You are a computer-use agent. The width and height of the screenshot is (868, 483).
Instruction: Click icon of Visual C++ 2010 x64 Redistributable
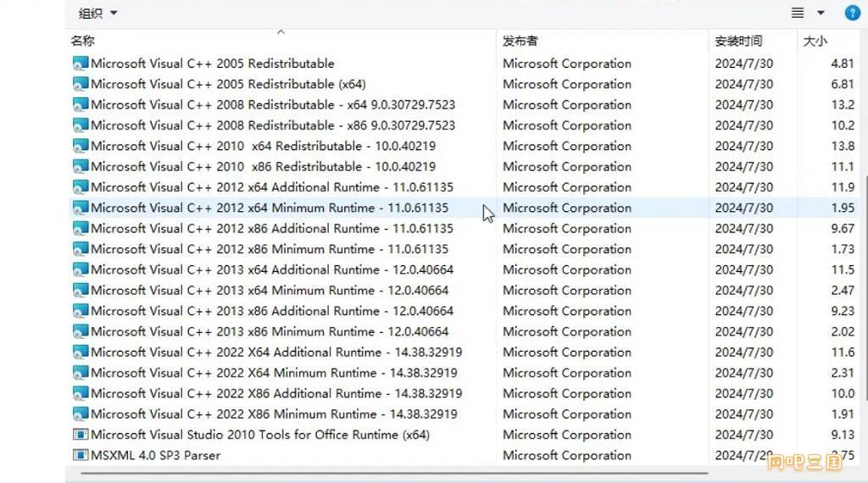(81, 146)
